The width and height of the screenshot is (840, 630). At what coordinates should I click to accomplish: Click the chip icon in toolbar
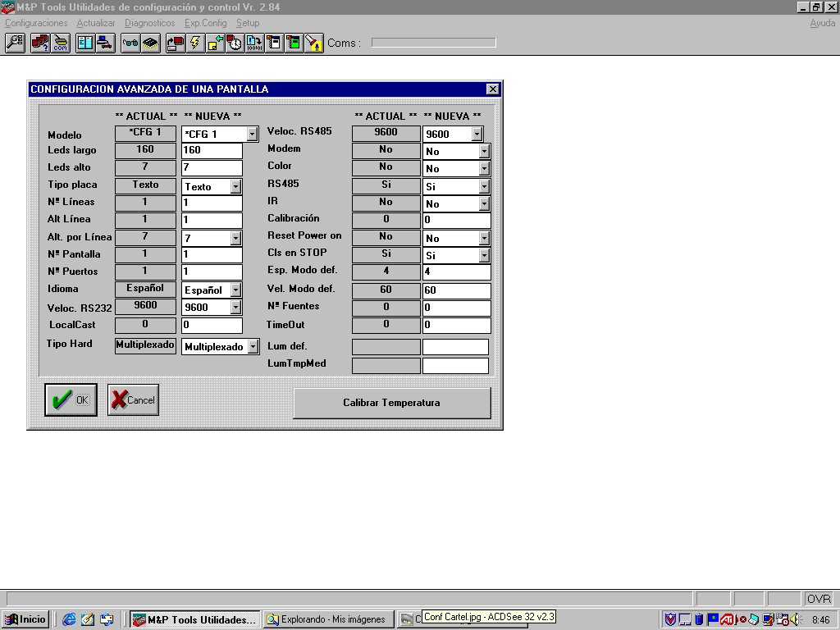click(150, 43)
